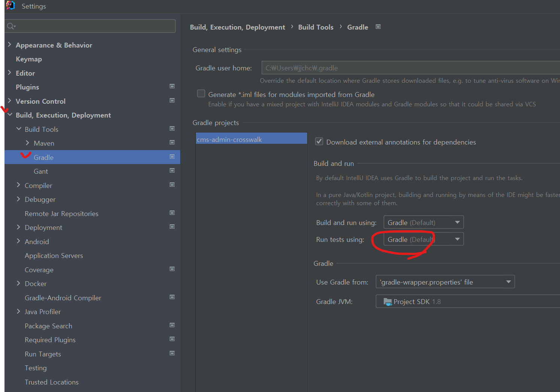Viewport: 560px width, 392px height.
Task: Click project-level icon next to Plugins
Action: point(172,86)
